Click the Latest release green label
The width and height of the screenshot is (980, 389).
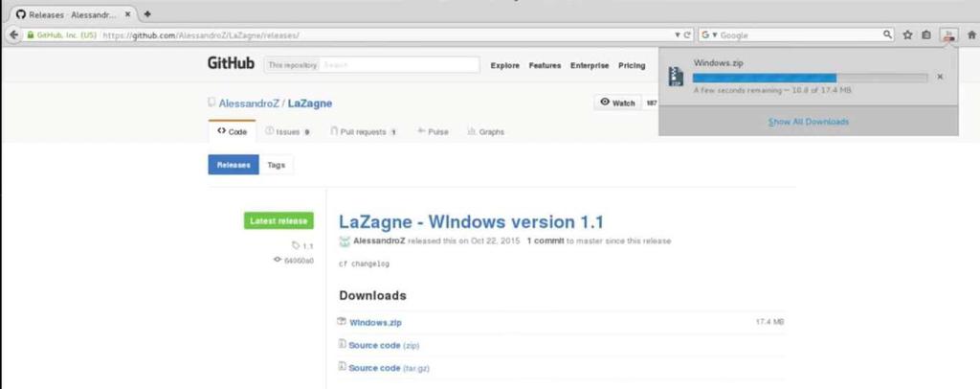tap(278, 220)
